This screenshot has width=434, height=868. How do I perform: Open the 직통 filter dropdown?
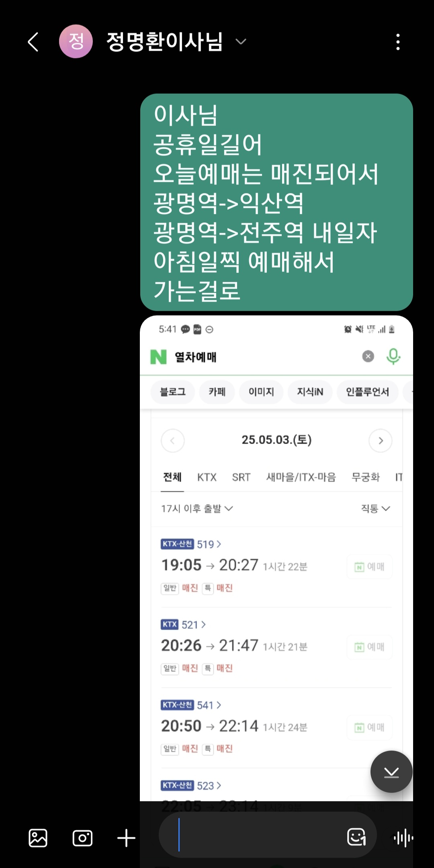[x=375, y=508]
